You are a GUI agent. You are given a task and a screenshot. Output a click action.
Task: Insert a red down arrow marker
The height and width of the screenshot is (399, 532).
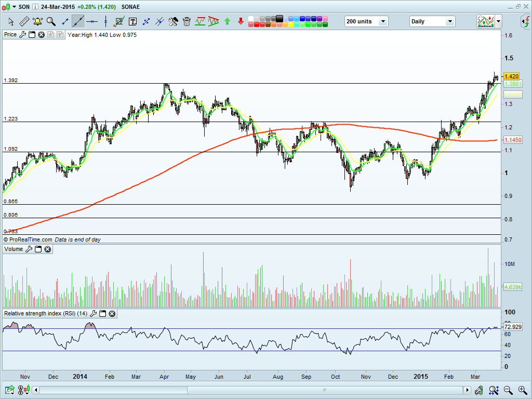[241, 21]
